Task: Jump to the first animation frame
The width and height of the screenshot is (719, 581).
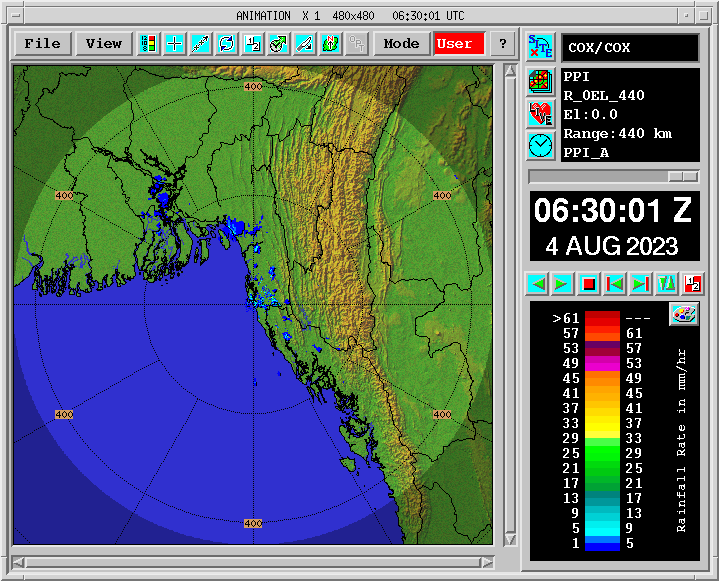Action: tap(614, 284)
